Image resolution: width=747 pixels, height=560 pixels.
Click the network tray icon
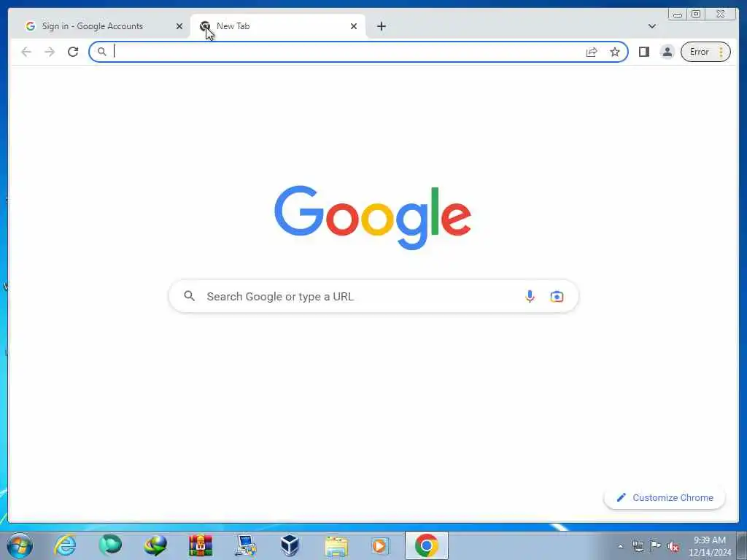[x=638, y=546]
